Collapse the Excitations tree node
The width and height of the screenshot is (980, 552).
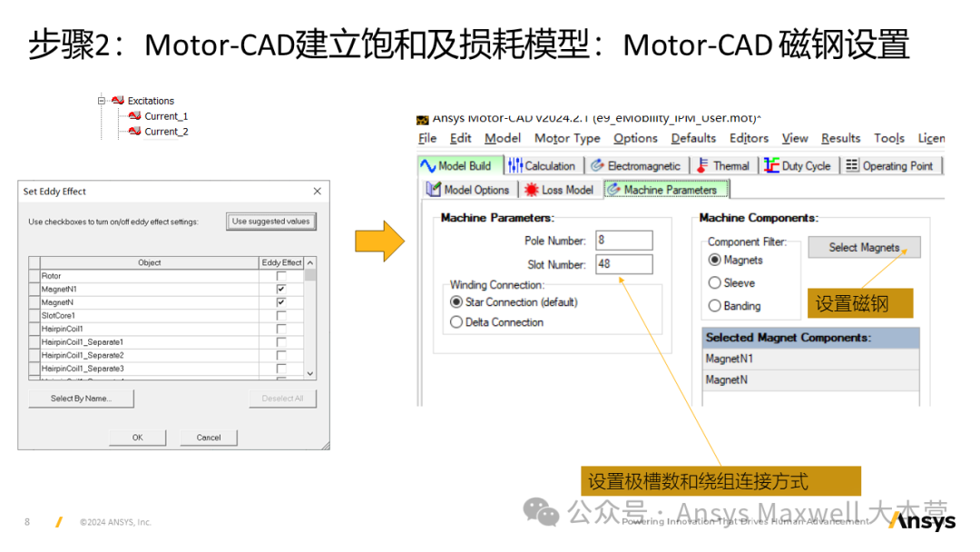(x=102, y=101)
